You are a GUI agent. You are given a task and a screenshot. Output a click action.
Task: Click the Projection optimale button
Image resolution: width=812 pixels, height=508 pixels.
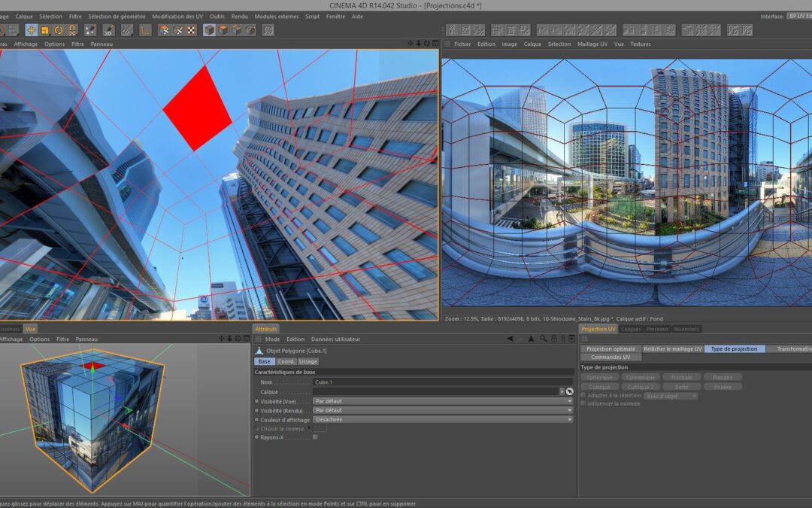611,348
